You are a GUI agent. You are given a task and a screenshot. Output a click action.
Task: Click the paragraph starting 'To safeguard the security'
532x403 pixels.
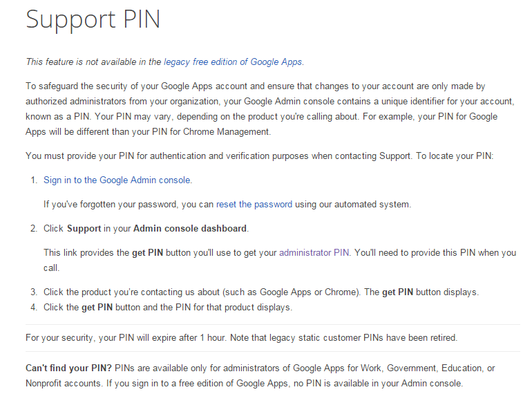[x=270, y=109]
